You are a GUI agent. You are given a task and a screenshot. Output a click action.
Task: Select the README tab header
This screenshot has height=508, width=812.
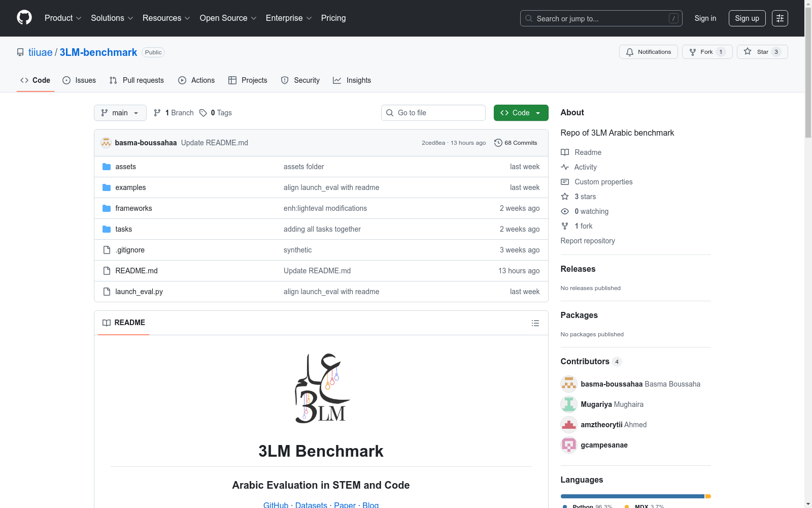click(x=124, y=323)
